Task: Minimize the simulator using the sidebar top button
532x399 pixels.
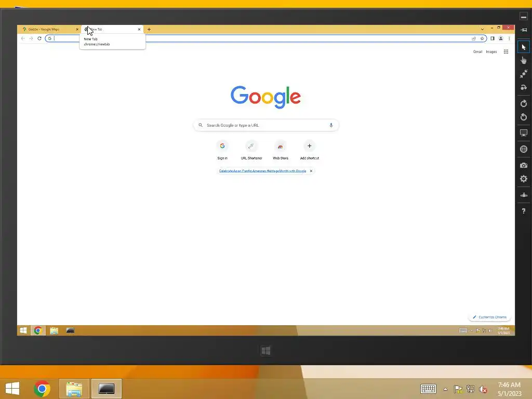Action: [x=524, y=17]
